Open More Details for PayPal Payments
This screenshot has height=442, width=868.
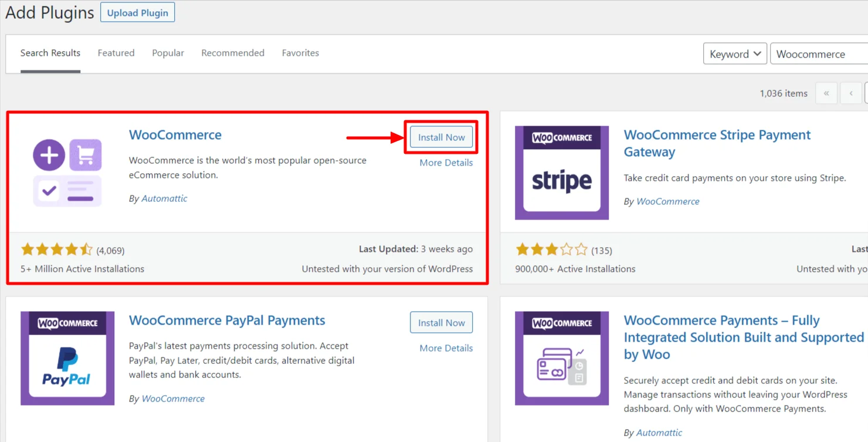pyautogui.click(x=446, y=348)
